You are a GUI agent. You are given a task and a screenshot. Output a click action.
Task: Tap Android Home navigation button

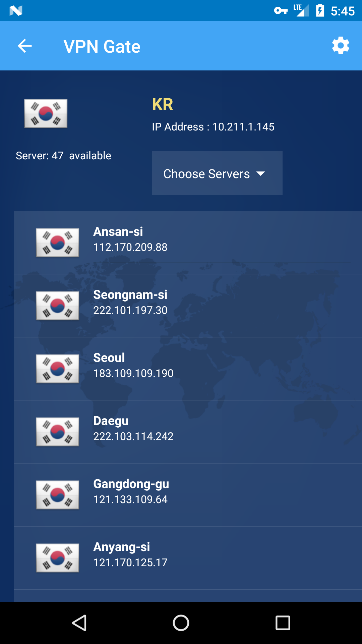pyautogui.click(x=181, y=623)
